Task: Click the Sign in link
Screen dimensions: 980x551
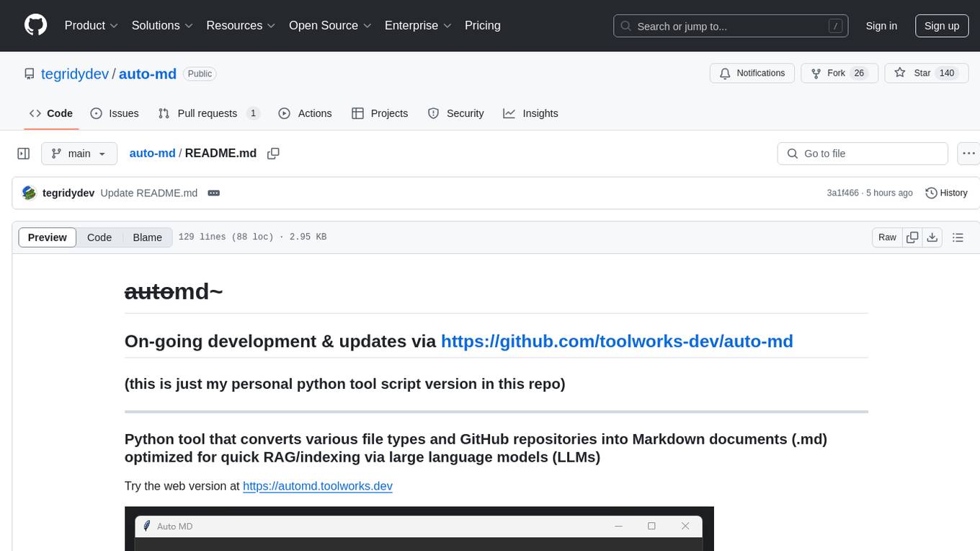Action: coord(881,26)
